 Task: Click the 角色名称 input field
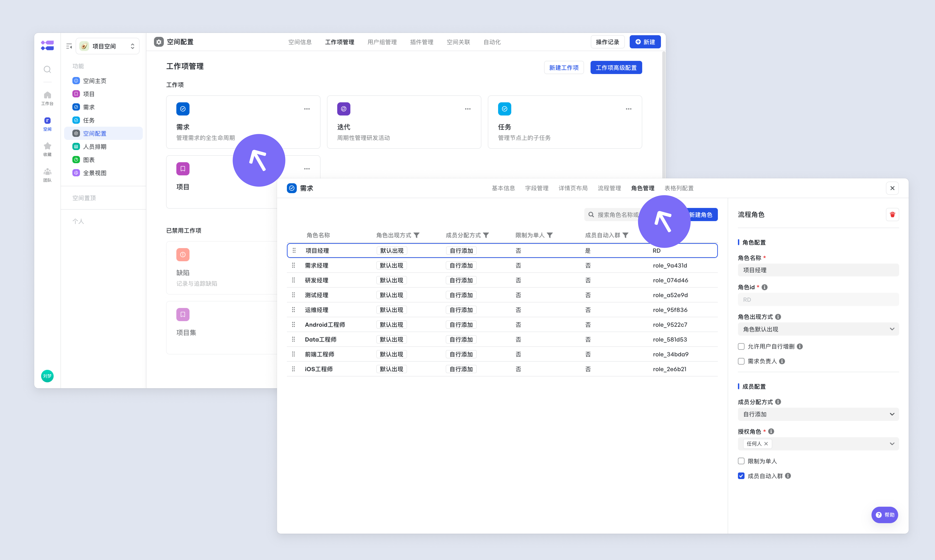point(818,270)
